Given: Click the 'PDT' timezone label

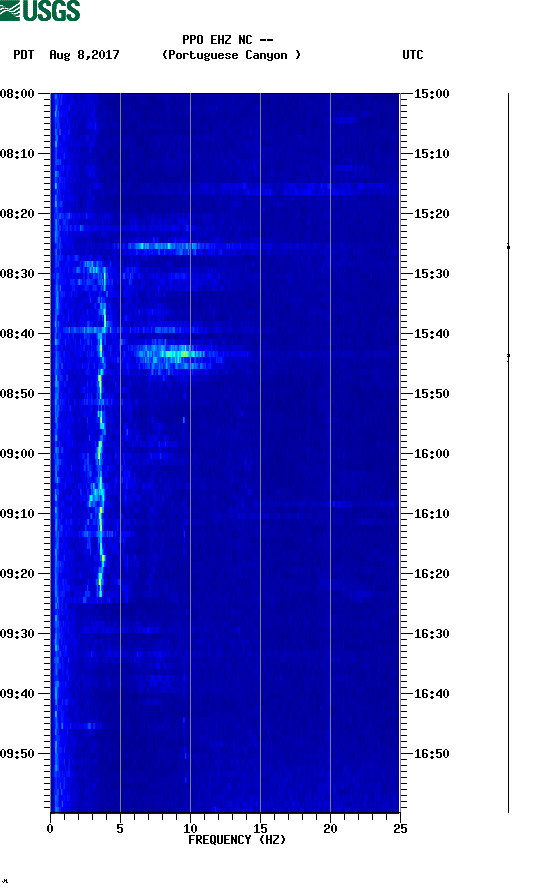Looking at the screenshot, I should (23, 55).
